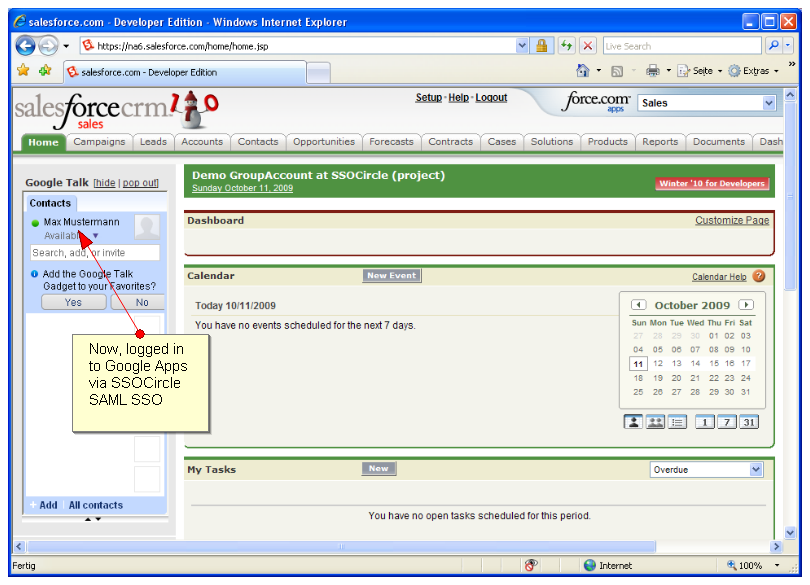Go to next month in calendar
This screenshot has width=810, height=585.
(x=745, y=305)
